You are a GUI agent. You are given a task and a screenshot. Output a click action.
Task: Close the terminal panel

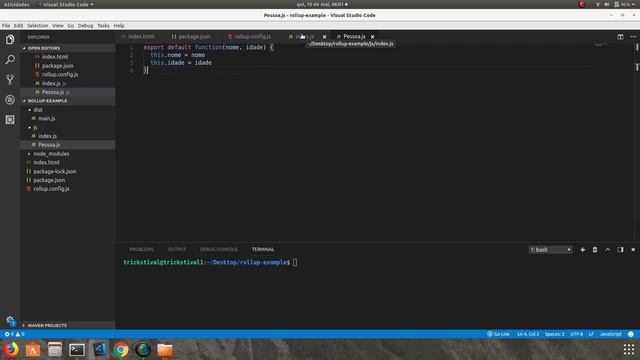(633, 250)
